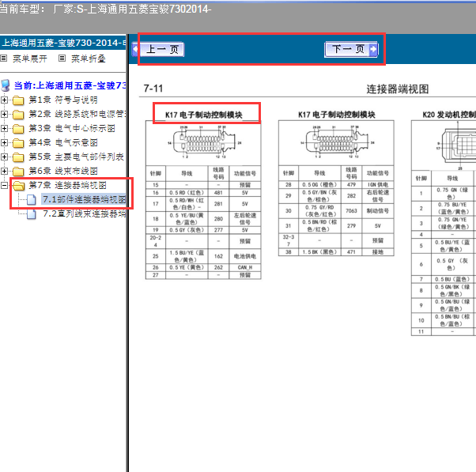This screenshot has height=472, width=476.
Task: Open 第2章 线路系统和电源管理
Action: coord(77,114)
